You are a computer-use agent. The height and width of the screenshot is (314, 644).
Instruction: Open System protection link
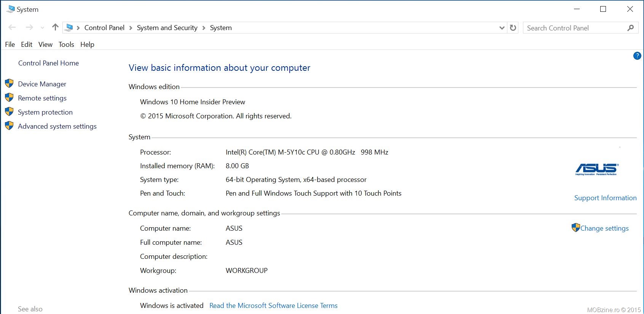tap(45, 112)
